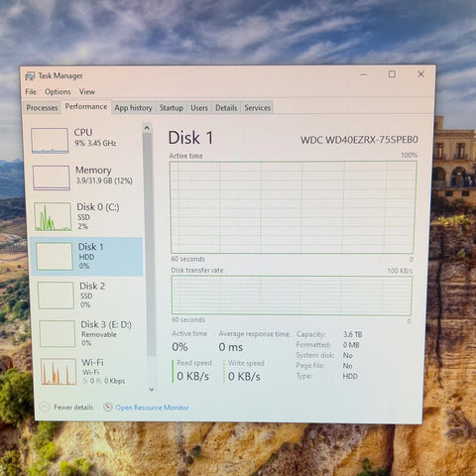Click the sidebar scroll down arrow
476x476 pixels.
click(x=152, y=390)
